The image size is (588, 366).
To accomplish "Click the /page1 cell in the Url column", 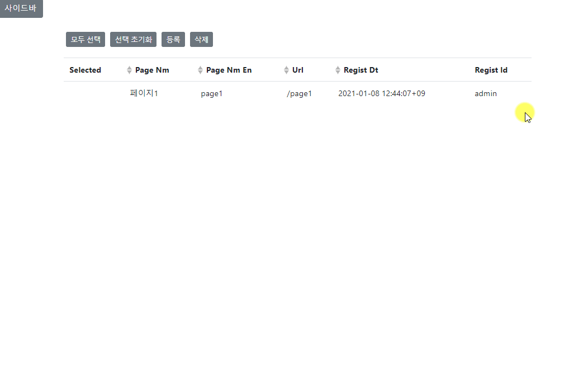I will point(299,94).
